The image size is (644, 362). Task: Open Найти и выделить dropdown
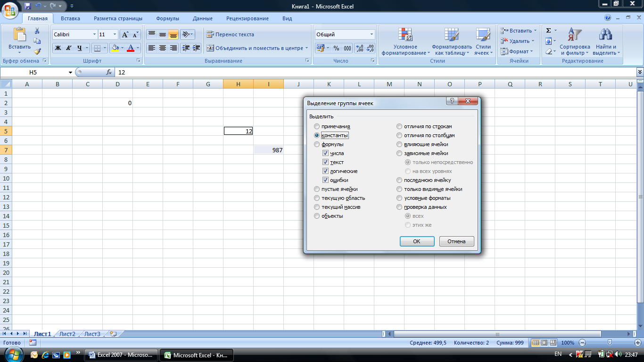point(606,41)
